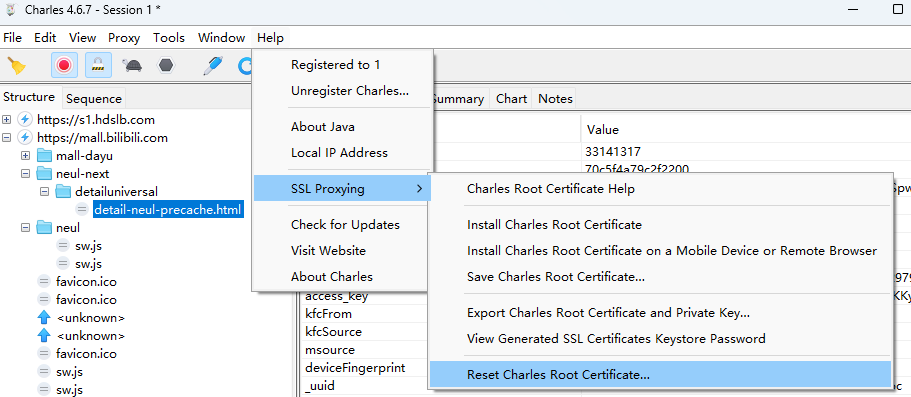Open the Window menu
The width and height of the screenshot is (911, 397).
click(x=221, y=38)
